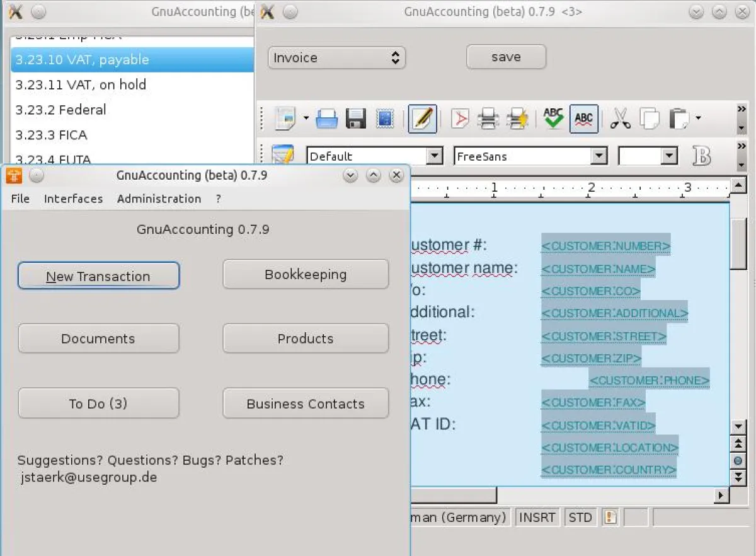Open the Invoice document type dropdown
756x556 pixels.
click(336, 57)
